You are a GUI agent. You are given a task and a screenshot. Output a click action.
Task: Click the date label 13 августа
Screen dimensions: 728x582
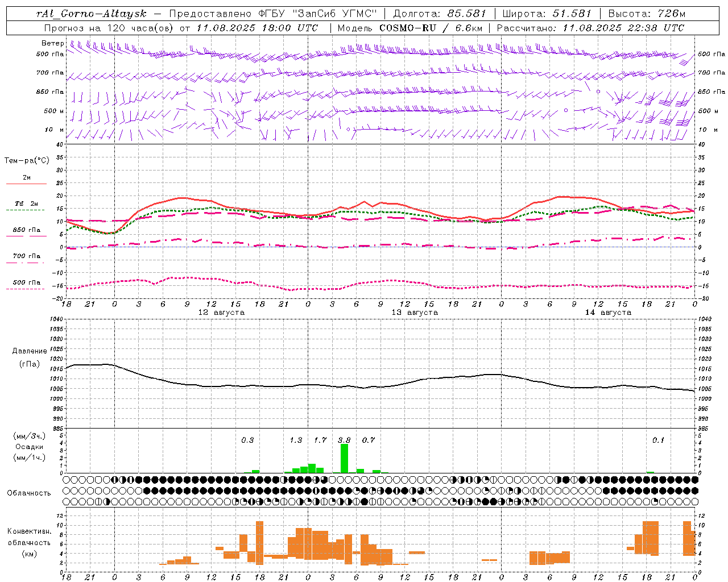pyautogui.click(x=414, y=313)
